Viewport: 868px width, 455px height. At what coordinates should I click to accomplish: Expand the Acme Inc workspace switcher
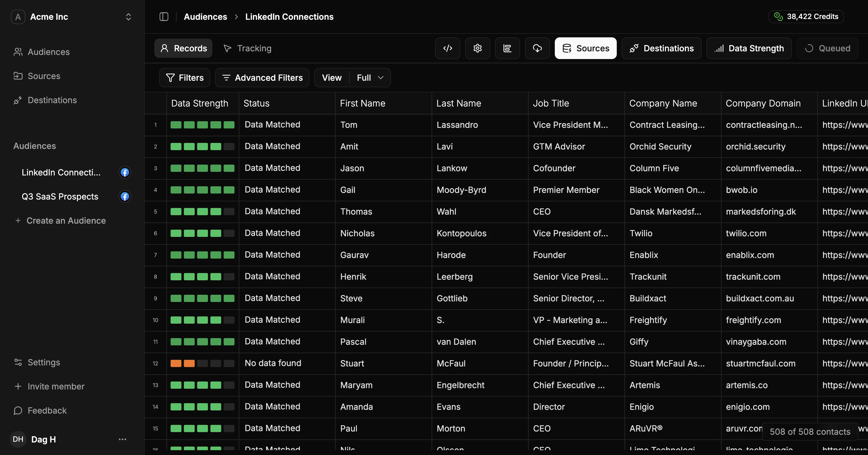click(x=128, y=17)
